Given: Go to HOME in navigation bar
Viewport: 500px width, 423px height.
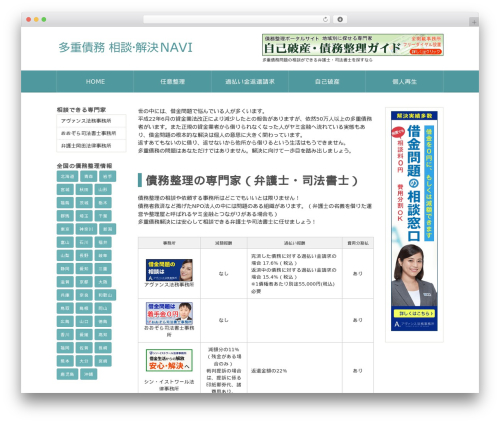Looking at the screenshot, I should point(95,81).
